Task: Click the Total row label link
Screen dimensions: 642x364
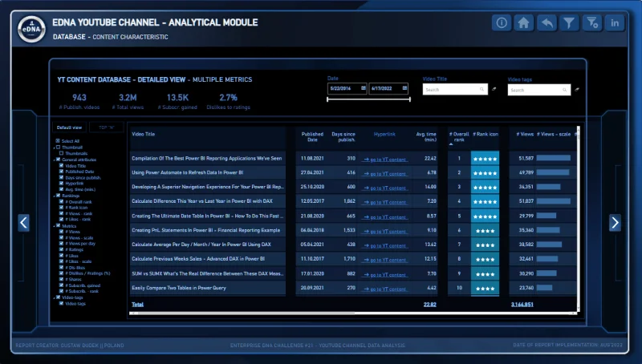Action: click(137, 305)
